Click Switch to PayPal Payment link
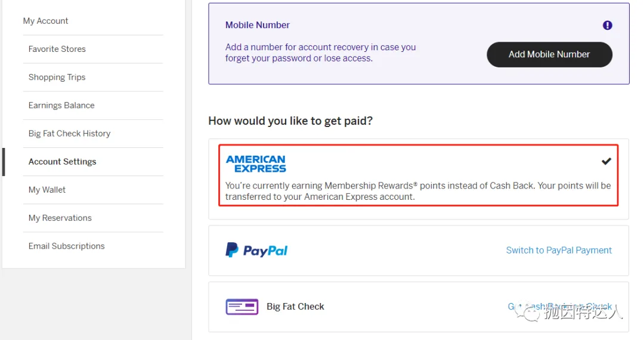Viewport: 644px width, 340px height. click(559, 250)
